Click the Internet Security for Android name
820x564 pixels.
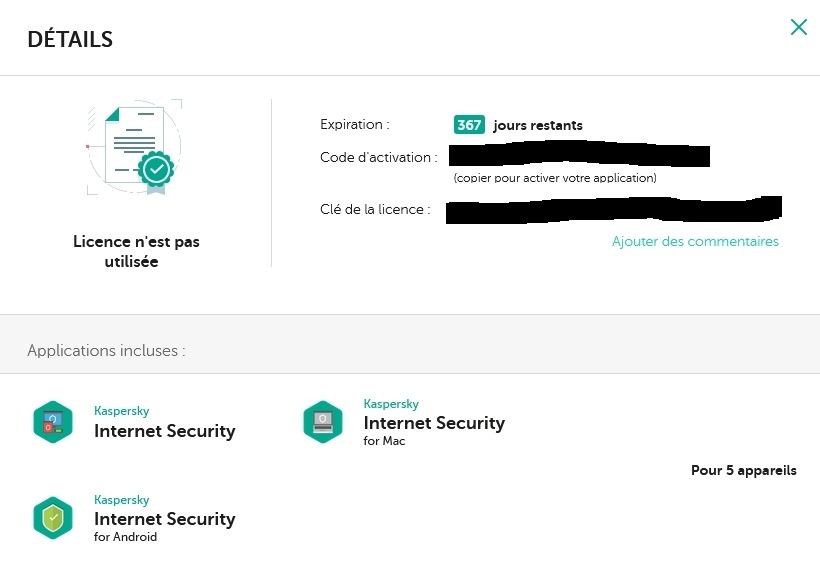tap(164, 519)
